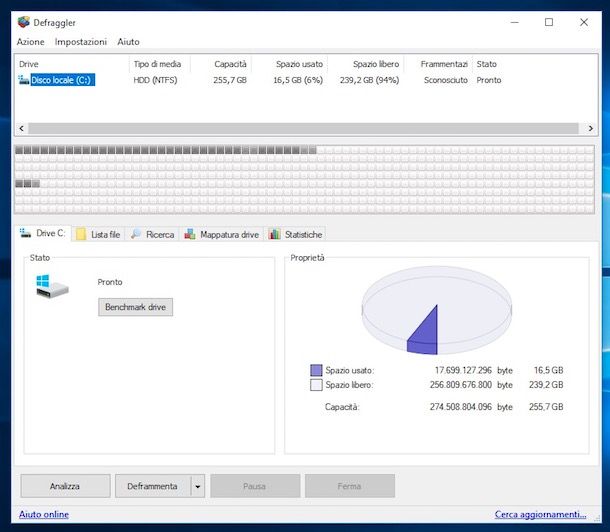Click the 16,5 GB (6%) cell
Screen dimensions: 610x532
tap(298, 80)
